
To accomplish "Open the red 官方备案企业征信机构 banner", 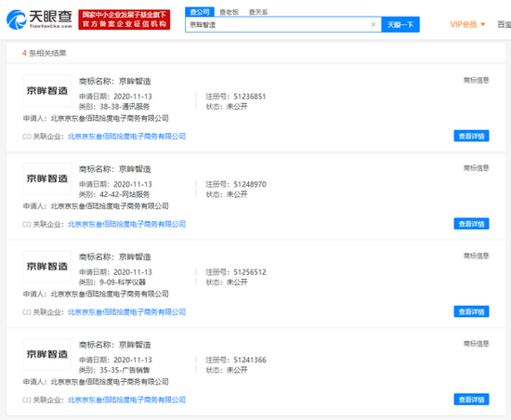I will pos(124,20).
